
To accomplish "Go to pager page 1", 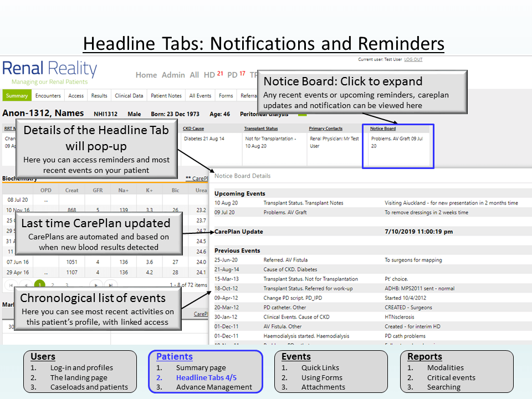I will [x=40, y=285].
